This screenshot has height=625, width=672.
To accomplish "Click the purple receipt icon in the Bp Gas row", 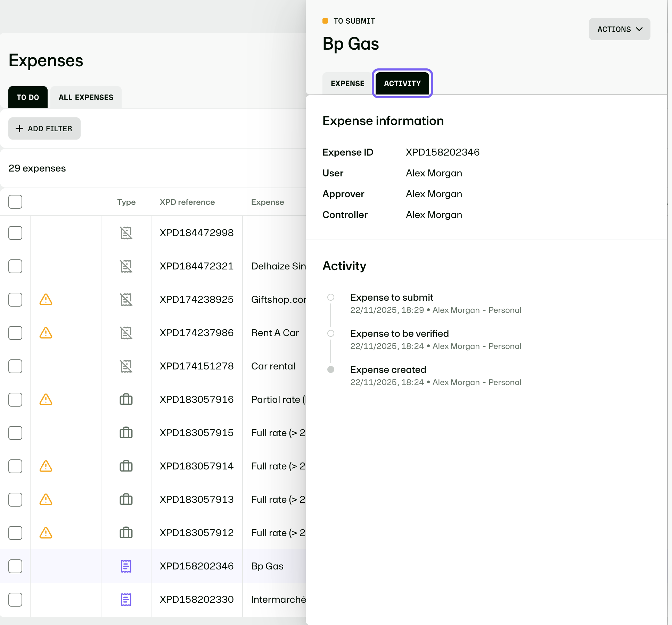I will 126,566.
